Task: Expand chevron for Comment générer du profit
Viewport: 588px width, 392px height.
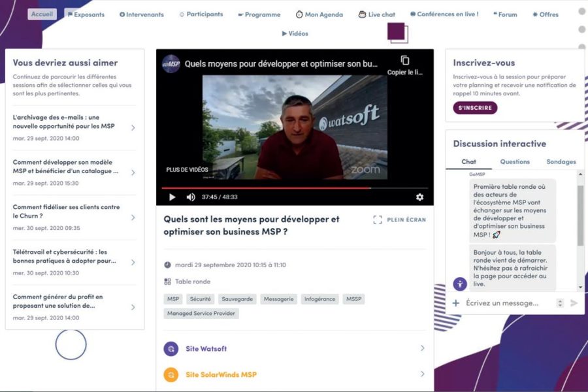Action: [x=133, y=307]
